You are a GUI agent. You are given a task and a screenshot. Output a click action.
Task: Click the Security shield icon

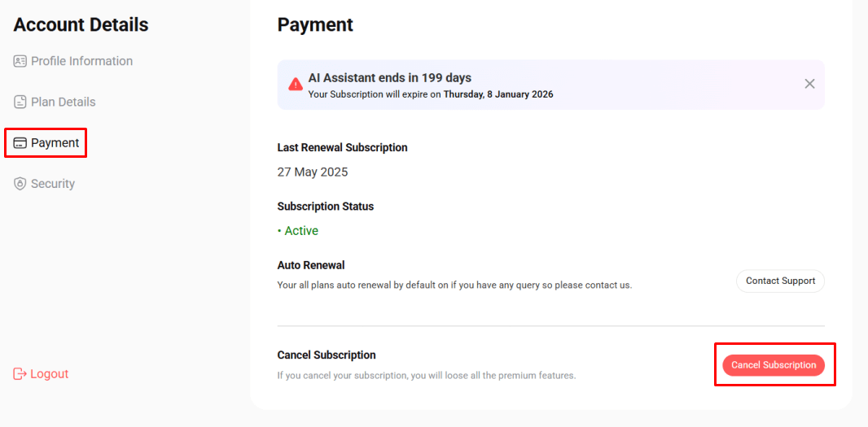(x=20, y=184)
